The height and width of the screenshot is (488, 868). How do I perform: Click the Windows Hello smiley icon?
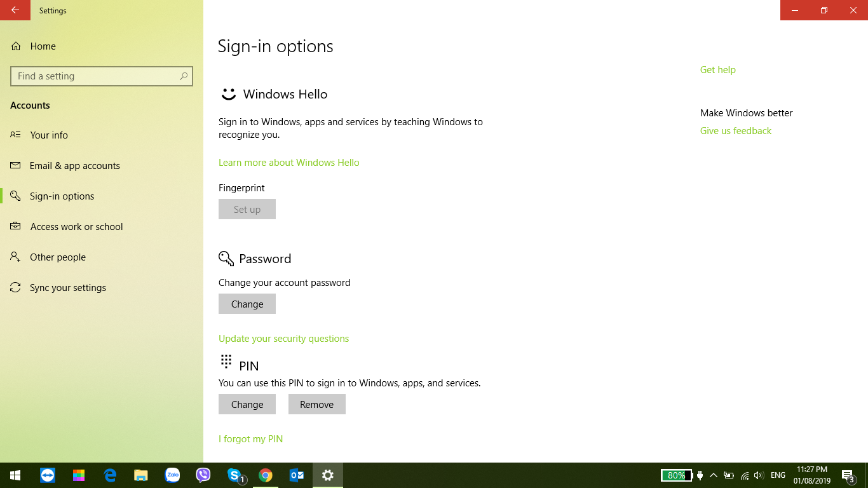click(x=228, y=94)
